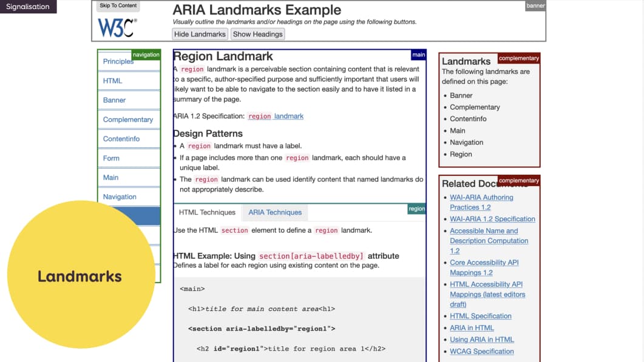The height and width of the screenshot is (362, 644).
Task: Click the Form navigation link
Action: (111, 158)
